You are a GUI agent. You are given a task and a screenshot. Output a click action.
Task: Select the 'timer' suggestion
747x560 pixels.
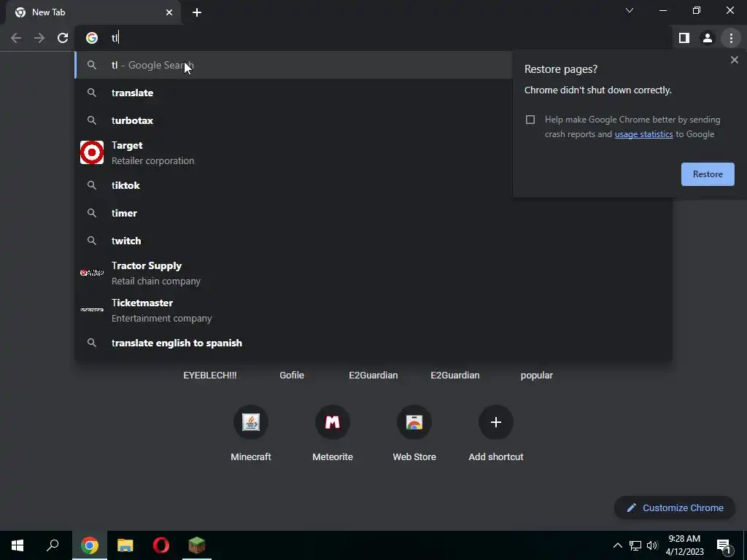373,213
